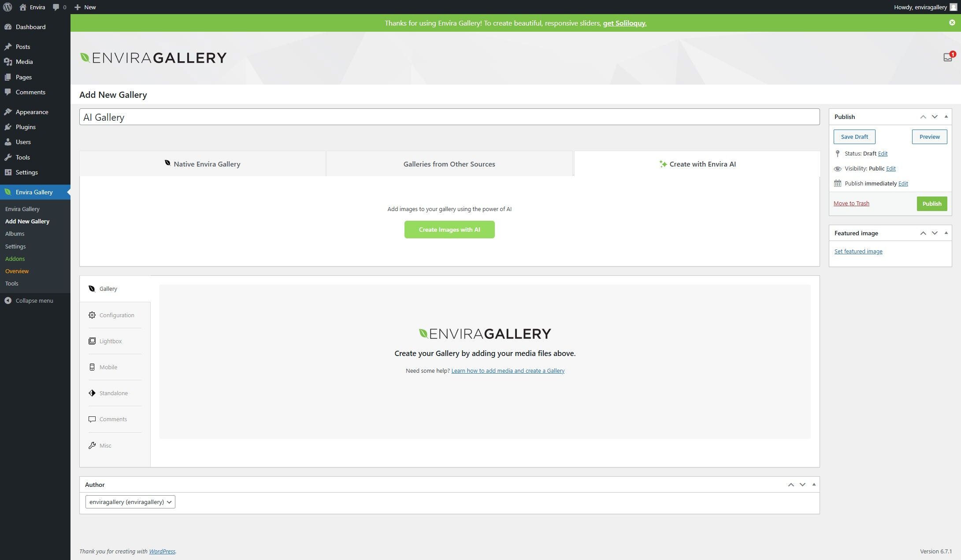Image resolution: width=961 pixels, height=560 pixels.
Task: Toggle the Publish panel collapse arrow
Action: coord(946,117)
